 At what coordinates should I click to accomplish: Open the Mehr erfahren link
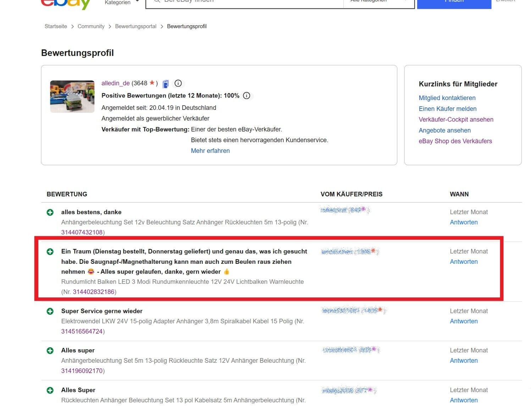[210, 151]
